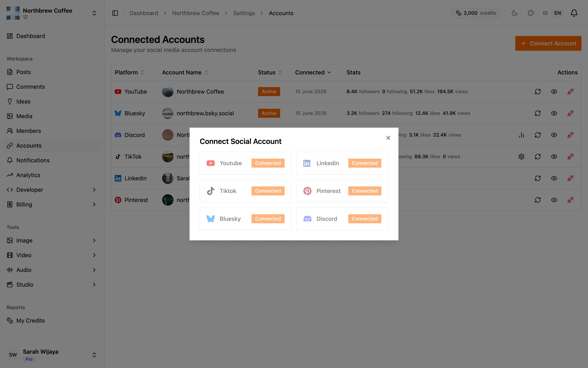Click Connected badge on Linkedin card
The width and height of the screenshot is (588, 368).
[364, 163]
